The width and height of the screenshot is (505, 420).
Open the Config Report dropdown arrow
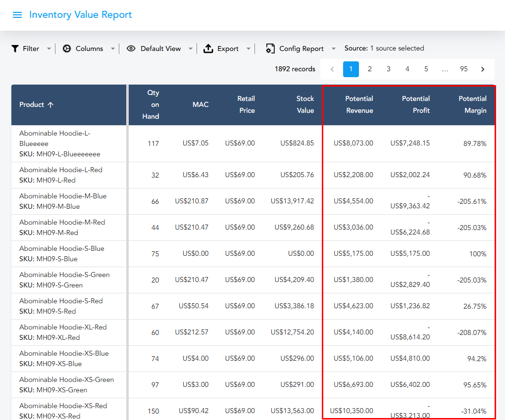(334, 48)
